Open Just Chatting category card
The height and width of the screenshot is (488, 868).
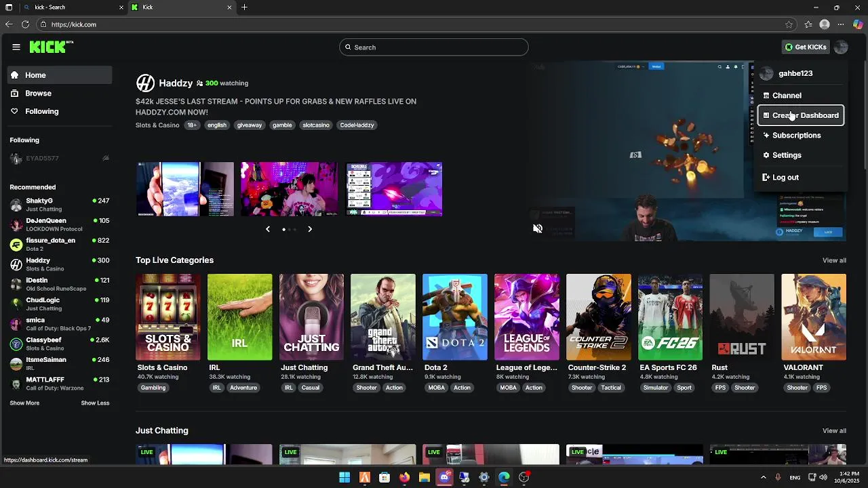[x=312, y=317]
